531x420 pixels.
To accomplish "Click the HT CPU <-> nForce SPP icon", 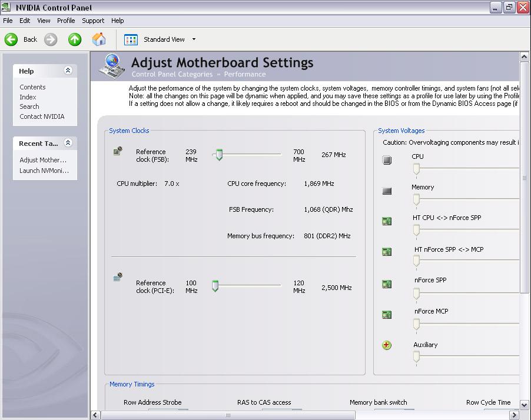I will [387, 221].
